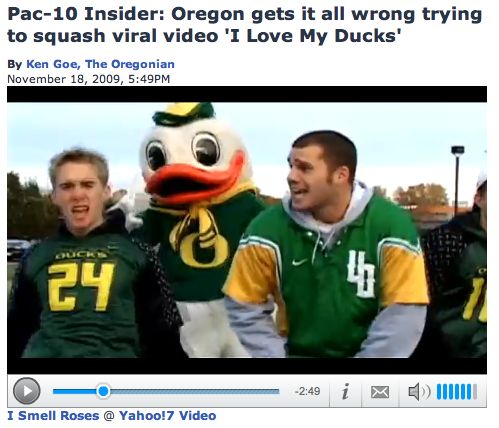Image resolution: width=499 pixels, height=428 pixels.
Task: Seek by clicking the unplayed progress track
Action: pos(194,391)
